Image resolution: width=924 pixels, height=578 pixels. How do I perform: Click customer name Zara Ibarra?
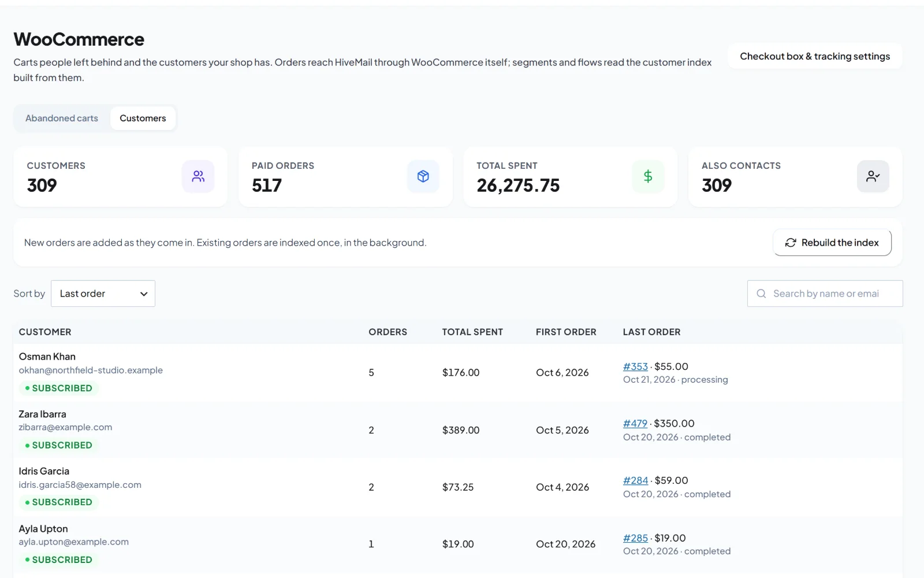[42, 414]
